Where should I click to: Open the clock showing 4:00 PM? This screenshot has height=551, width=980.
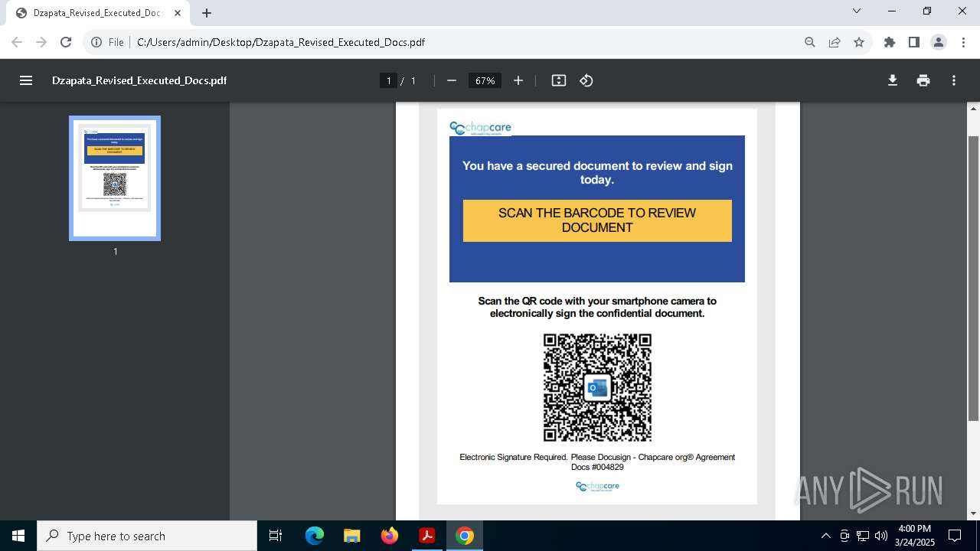click(915, 536)
